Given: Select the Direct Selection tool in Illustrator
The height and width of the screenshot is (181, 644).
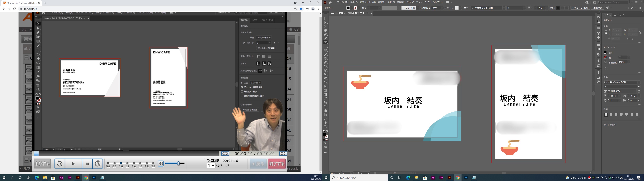Looking at the screenshot, I should coord(325,22).
